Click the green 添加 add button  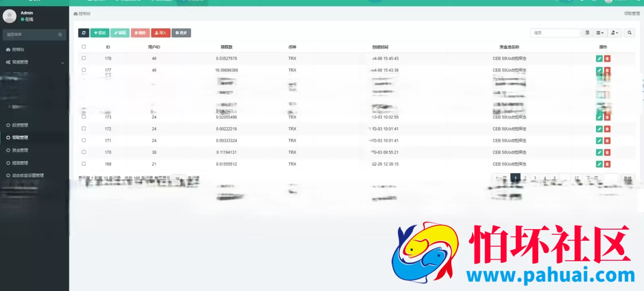100,33
